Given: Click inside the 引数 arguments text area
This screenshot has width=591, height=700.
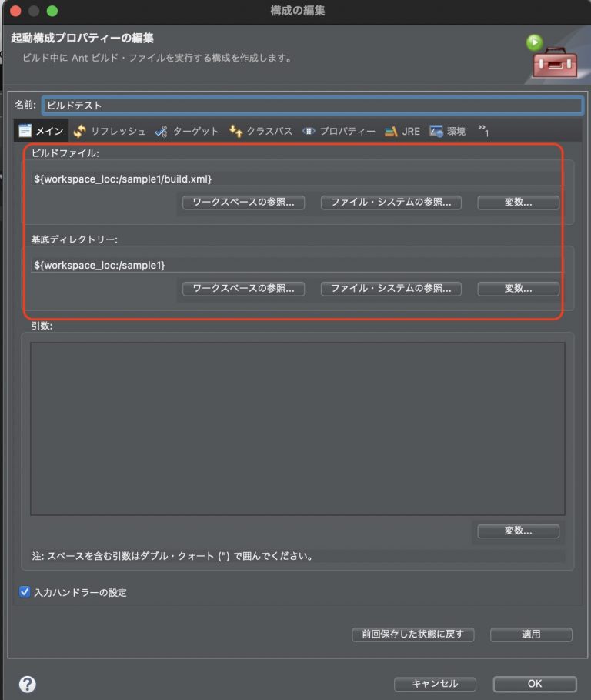Looking at the screenshot, I should (x=298, y=429).
